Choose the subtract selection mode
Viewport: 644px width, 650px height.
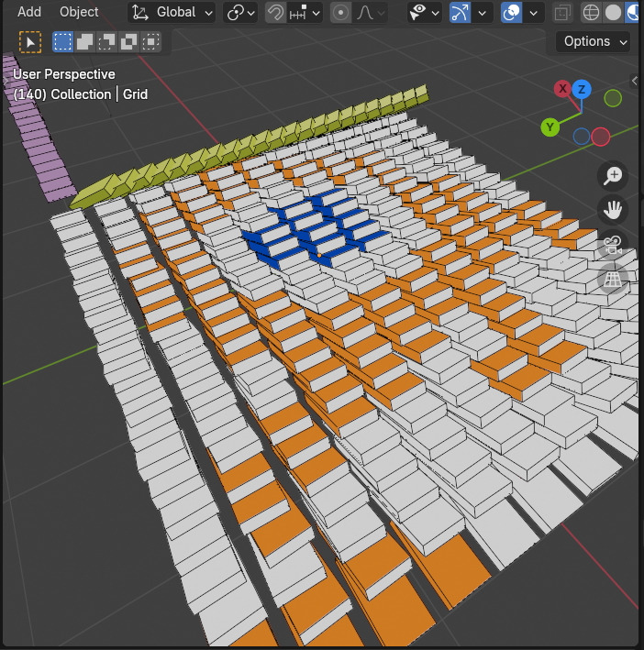coord(106,42)
